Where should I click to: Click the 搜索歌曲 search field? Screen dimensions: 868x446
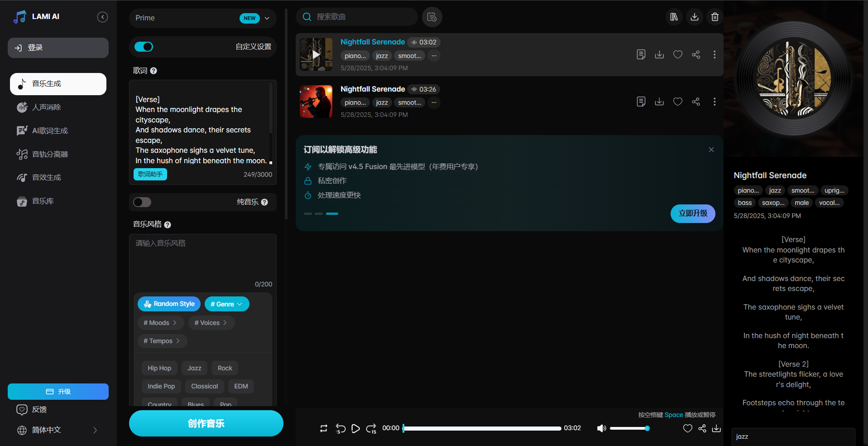357,17
